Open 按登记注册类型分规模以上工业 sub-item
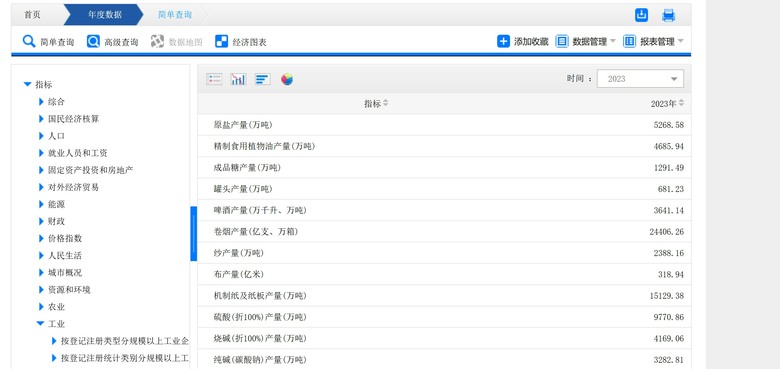 125,341
